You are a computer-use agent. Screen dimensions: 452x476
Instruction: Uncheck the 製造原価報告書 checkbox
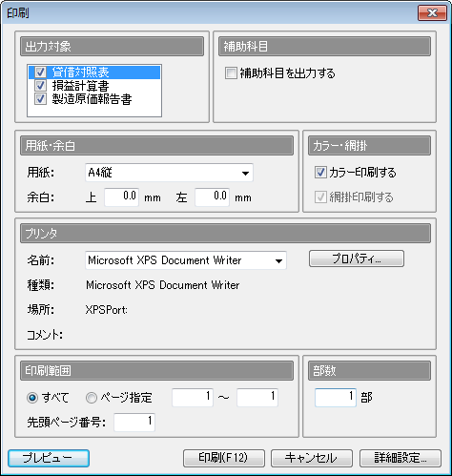[40, 99]
